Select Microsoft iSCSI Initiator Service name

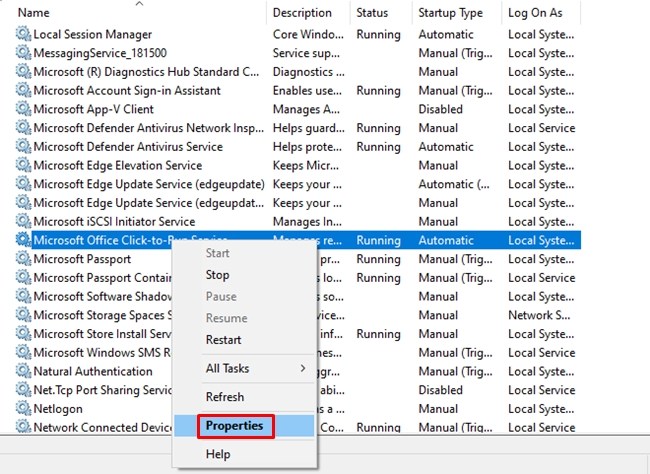point(114,221)
